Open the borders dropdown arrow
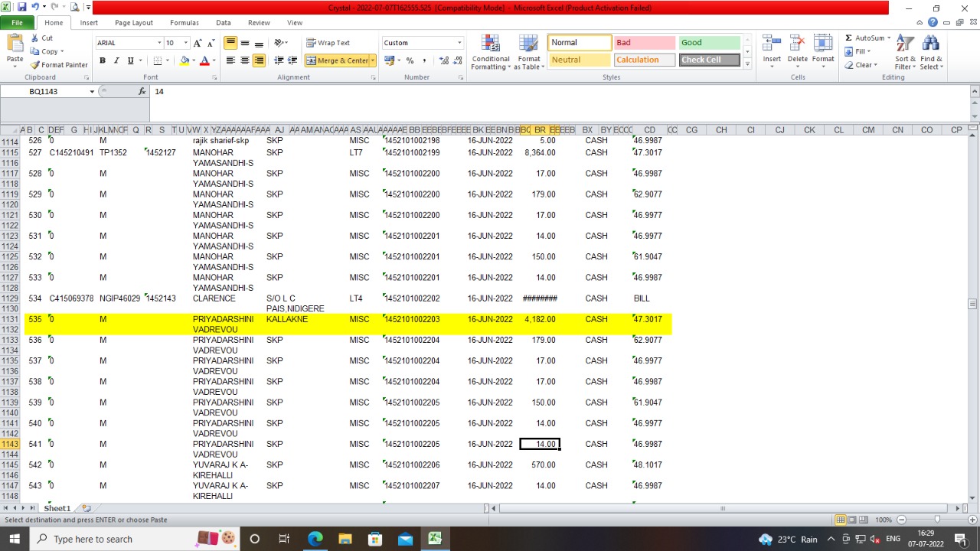 (168, 60)
